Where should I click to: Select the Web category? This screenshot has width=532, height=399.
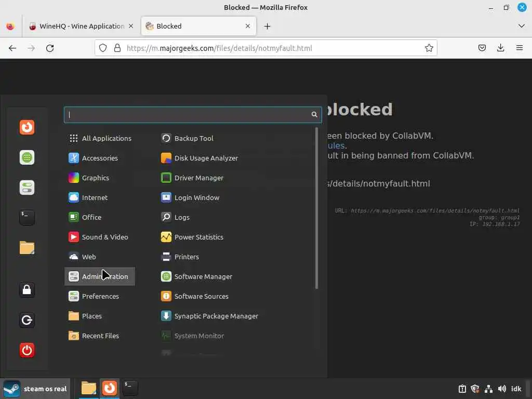click(x=100, y=257)
